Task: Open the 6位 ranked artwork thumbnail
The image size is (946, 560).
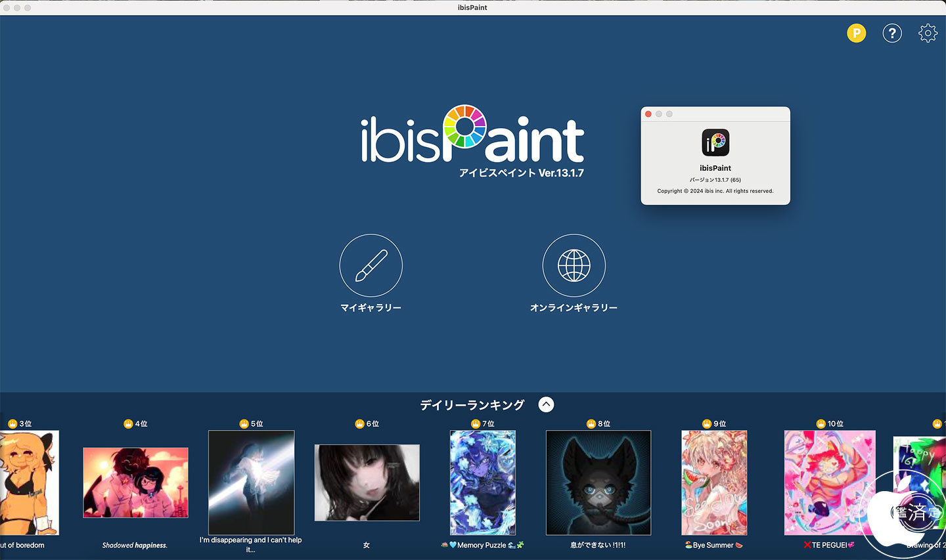Action: tap(367, 483)
